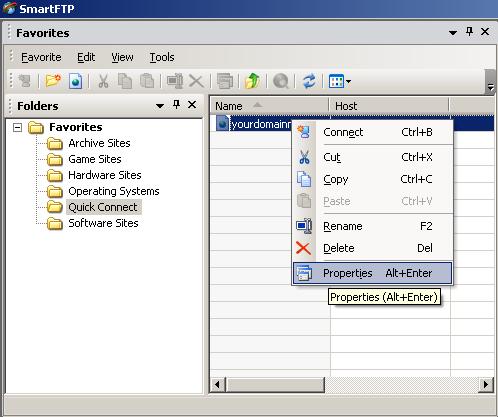Expand the toolbar options overflow arrow
This screenshot has height=417, width=498.
point(490,87)
